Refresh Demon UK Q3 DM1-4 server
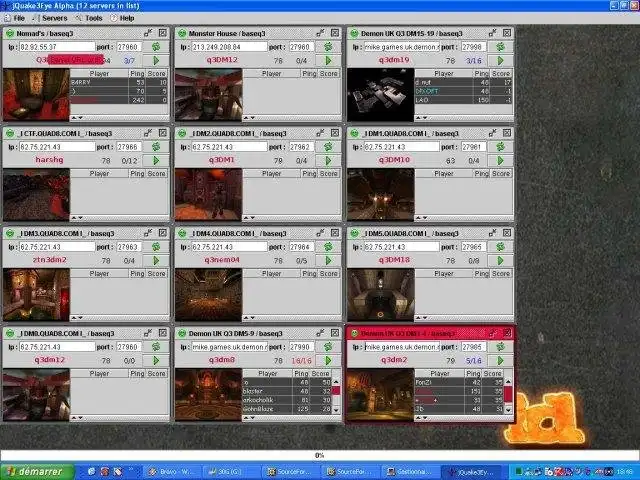The width and height of the screenshot is (640, 480). click(x=500, y=347)
